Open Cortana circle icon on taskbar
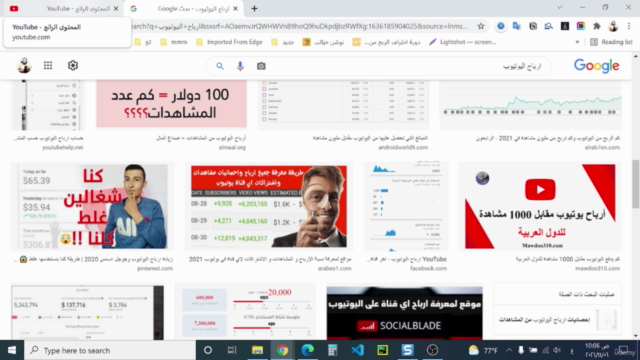Image resolution: width=640 pixels, height=360 pixels. [x=208, y=350]
